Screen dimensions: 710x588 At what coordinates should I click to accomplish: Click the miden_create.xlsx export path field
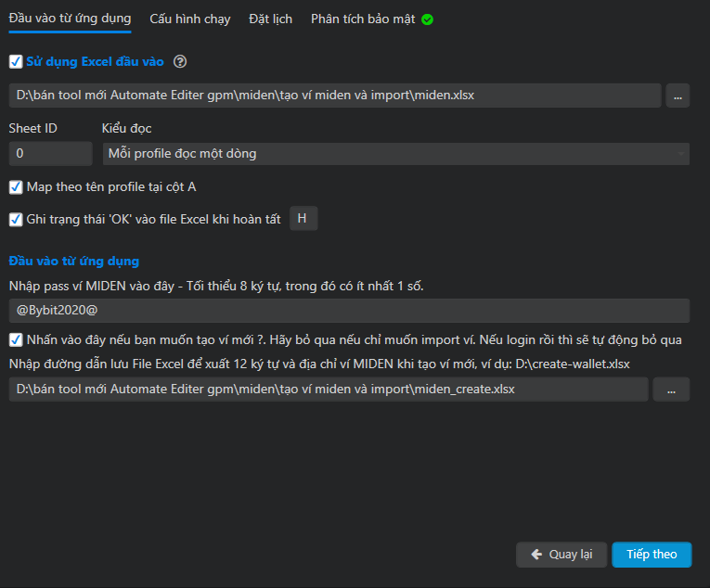click(328, 390)
